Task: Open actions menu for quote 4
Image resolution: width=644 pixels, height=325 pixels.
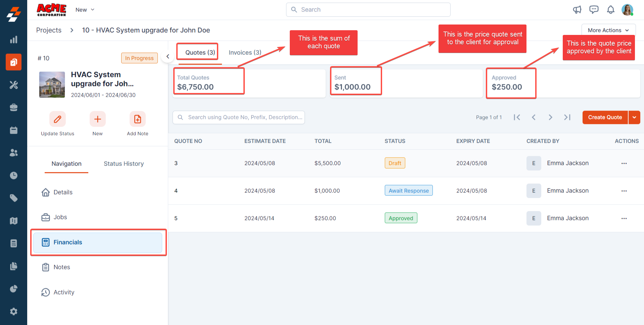Action: [624, 191]
